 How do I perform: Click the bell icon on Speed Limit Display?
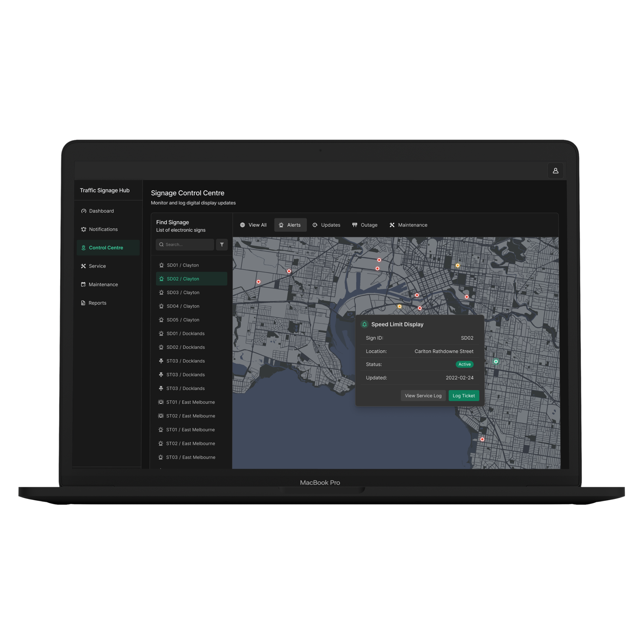[x=364, y=324]
